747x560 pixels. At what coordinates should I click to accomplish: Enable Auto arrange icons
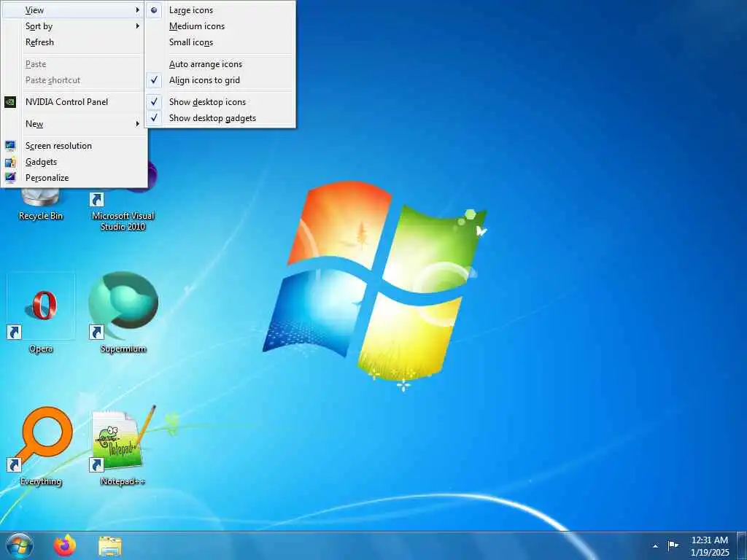(220, 64)
